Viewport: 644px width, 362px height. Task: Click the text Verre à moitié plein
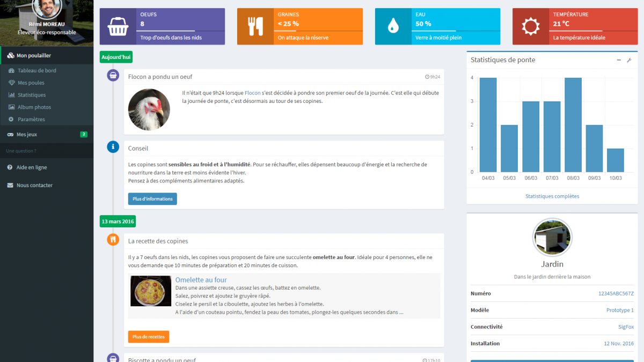click(438, 38)
